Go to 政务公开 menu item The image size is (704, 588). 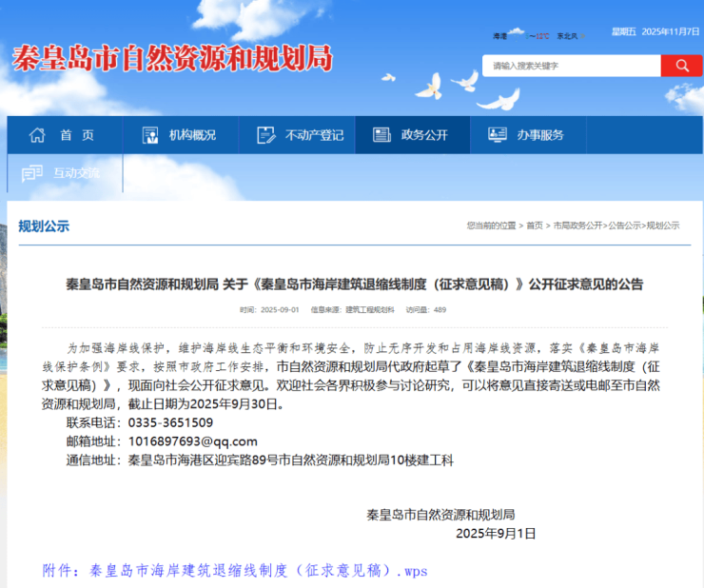[413, 135]
